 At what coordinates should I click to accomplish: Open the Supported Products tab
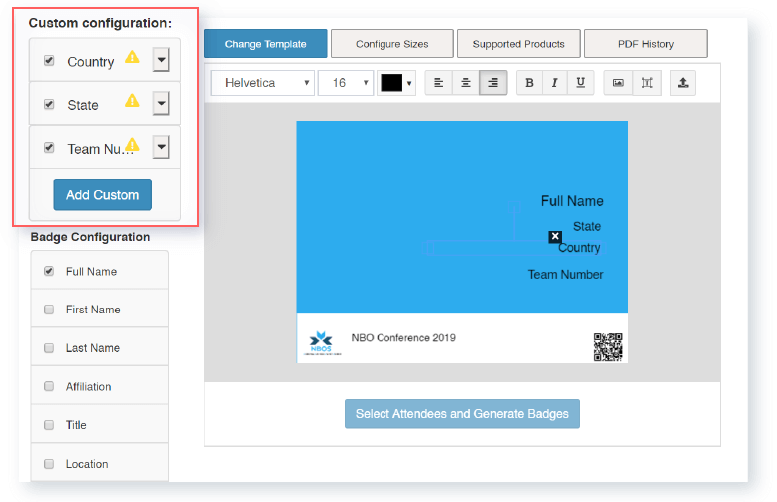518,44
